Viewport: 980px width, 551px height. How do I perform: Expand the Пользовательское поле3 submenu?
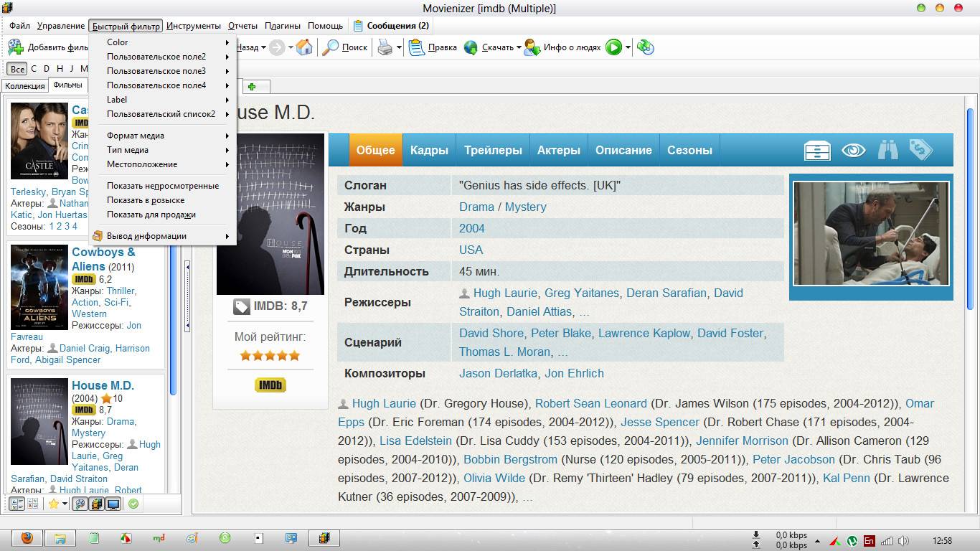pos(163,71)
